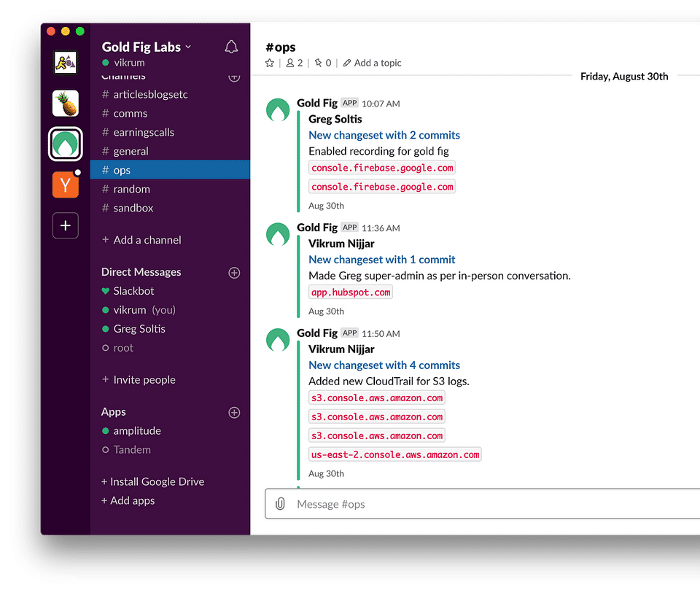Viewport: 700px width, 593px height.
Task: Select the #general channel
Action: [131, 151]
